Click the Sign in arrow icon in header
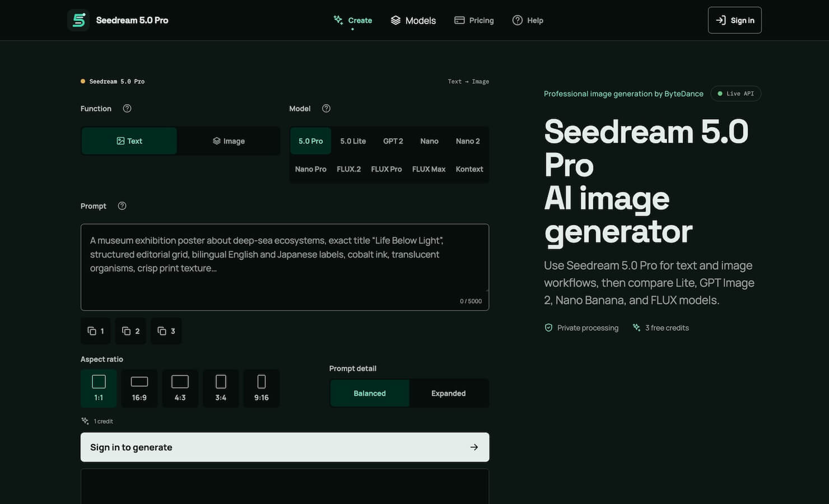Image resolution: width=829 pixels, height=504 pixels. (721, 20)
